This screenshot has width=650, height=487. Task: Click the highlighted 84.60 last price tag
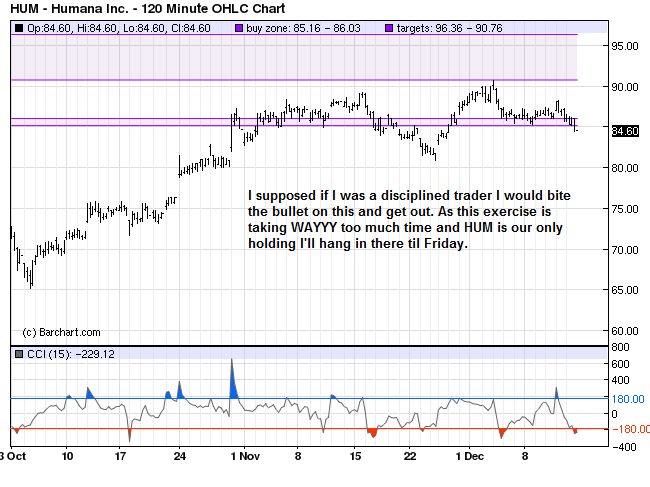coord(625,131)
